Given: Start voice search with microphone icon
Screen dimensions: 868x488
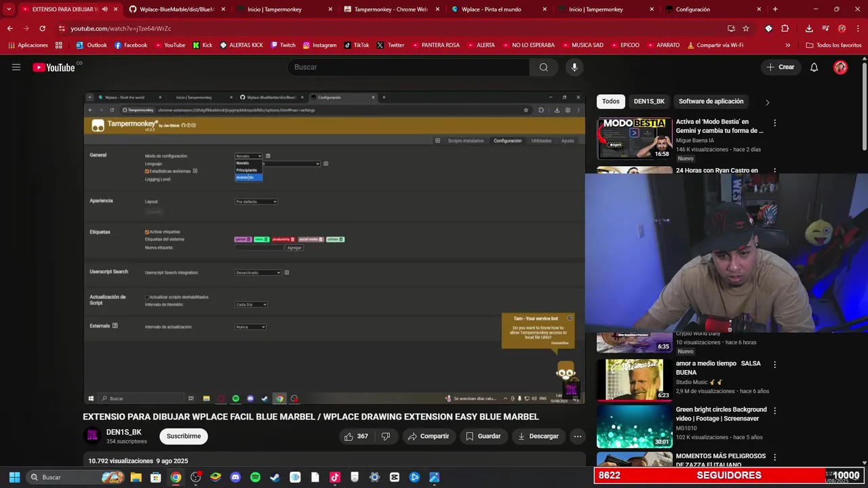Looking at the screenshot, I should coord(574,67).
